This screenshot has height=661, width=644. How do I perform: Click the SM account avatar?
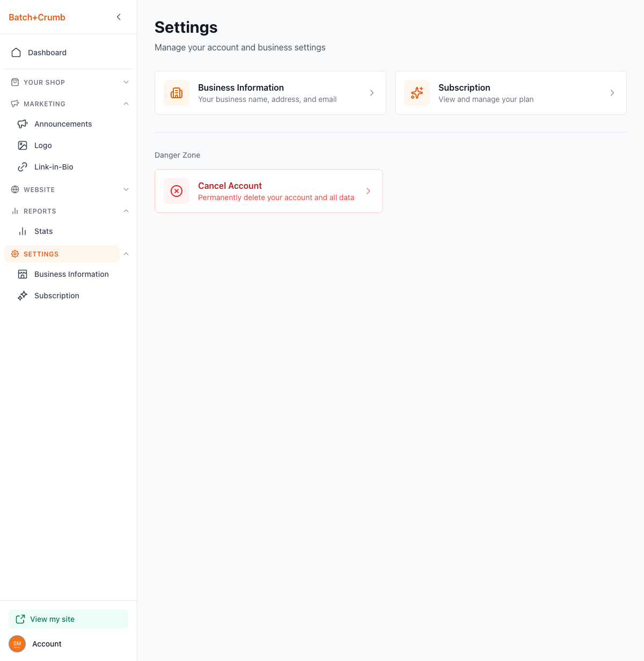pyautogui.click(x=17, y=644)
